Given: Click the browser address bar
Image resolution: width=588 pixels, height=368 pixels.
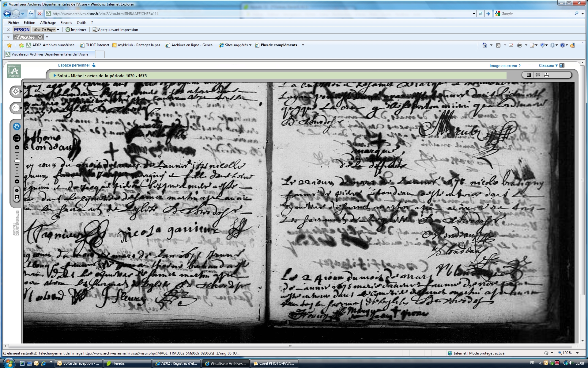Looking at the screenshot, I should click(260, 14).
